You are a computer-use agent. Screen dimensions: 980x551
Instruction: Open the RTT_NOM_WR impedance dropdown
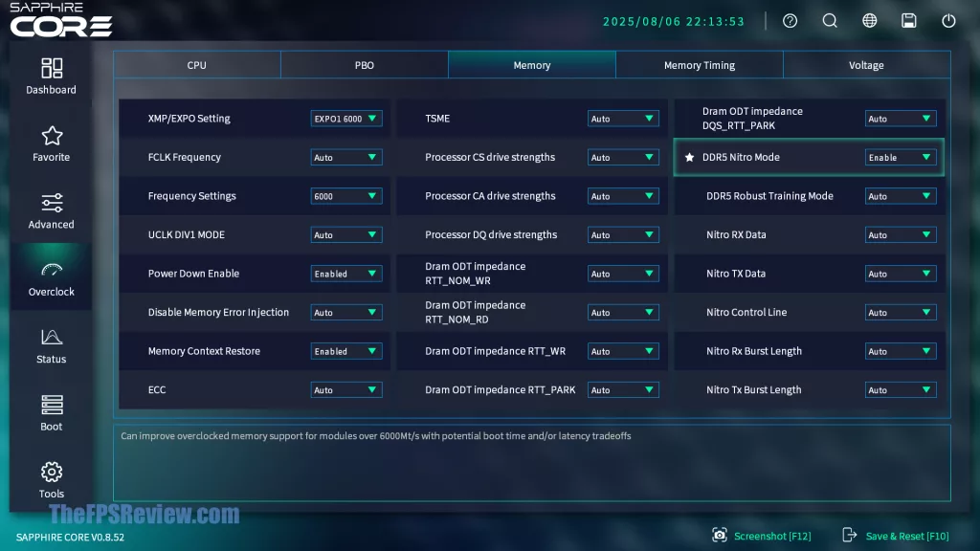tap(623, 274)
